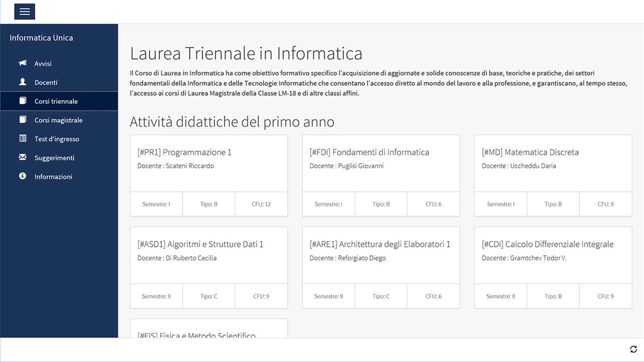Click Tipo: C cell of Architettura degli Elaboratori
644x362 pixels.
381,296
